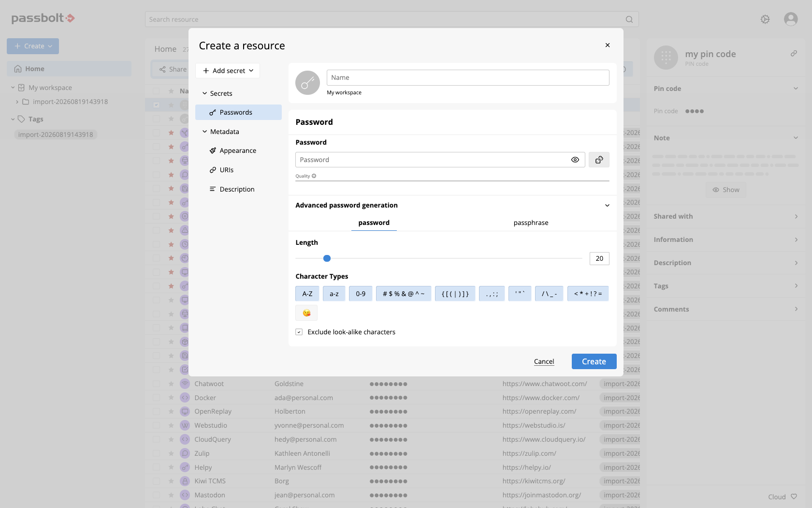Toggle 0-9 digits character type

point(361,294)
